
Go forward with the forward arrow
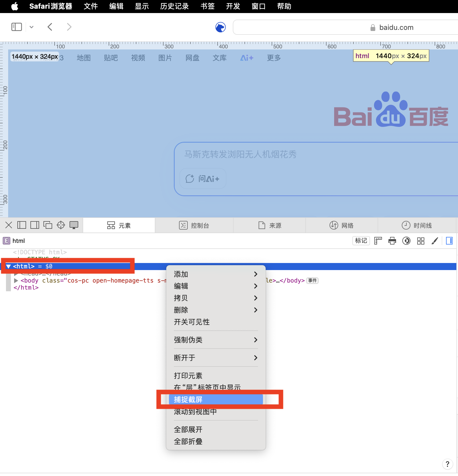pos(69,27)
